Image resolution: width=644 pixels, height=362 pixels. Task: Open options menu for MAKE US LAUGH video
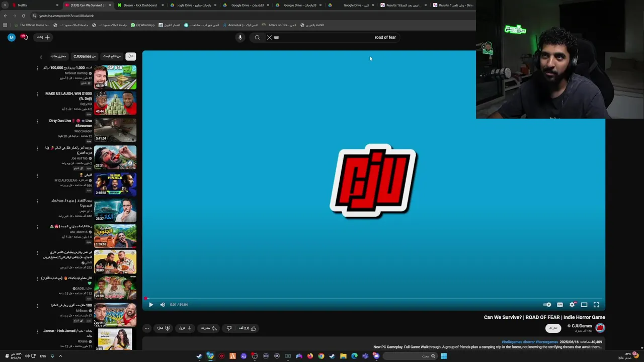[37, 94]
